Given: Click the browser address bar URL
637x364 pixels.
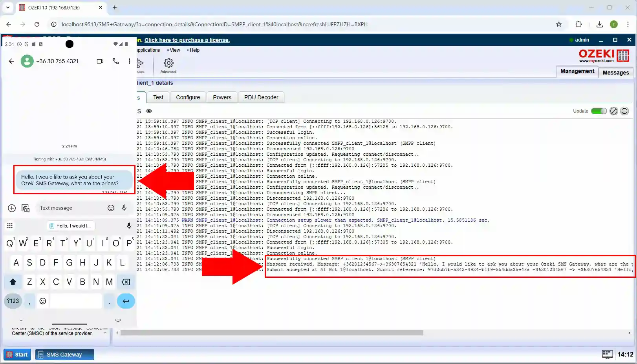Looking at the screenshot, I should [214, 24].
